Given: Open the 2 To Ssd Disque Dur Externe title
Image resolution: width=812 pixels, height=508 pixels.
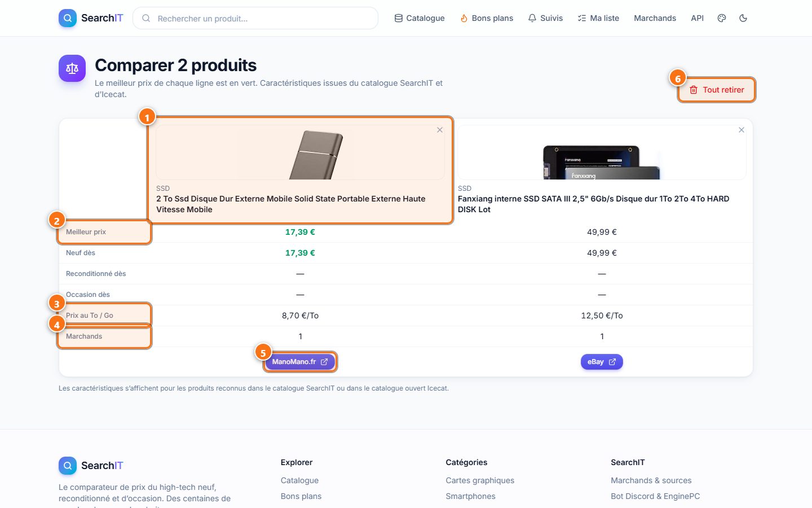Looking at the screenshot, I should 291,204.
